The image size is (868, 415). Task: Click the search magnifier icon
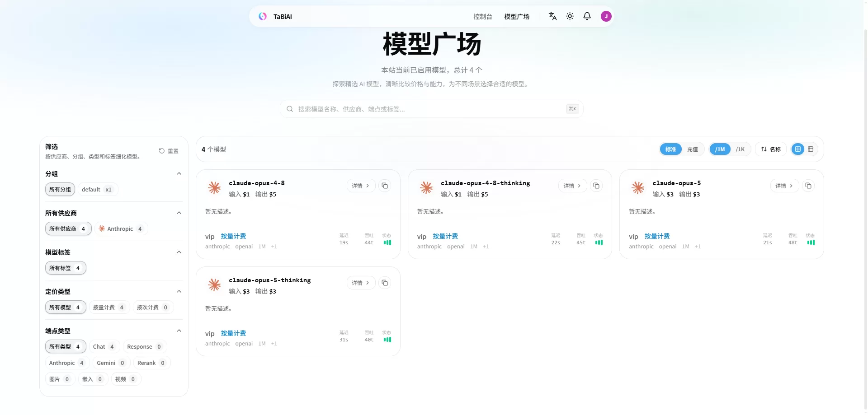(x=290, y=109)
